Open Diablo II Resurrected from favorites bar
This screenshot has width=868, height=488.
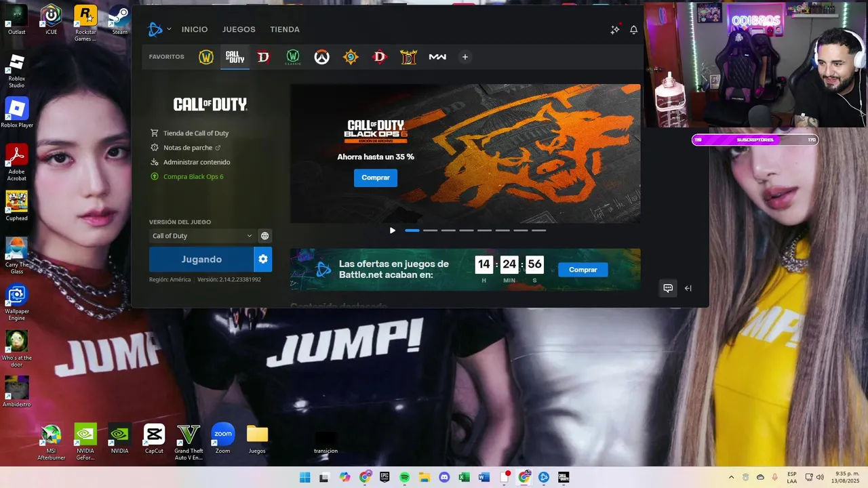tap(408, 58)
